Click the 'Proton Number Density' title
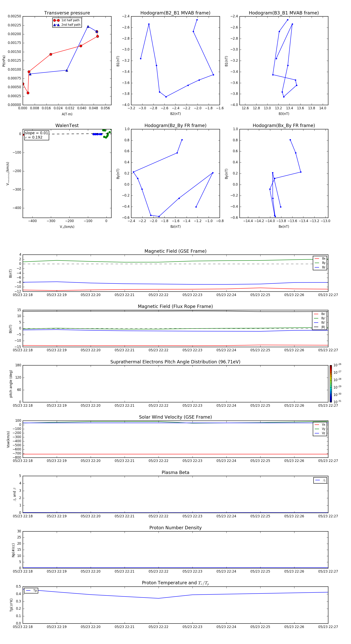Viewport: 351px width, 644px height. (175, 528)
